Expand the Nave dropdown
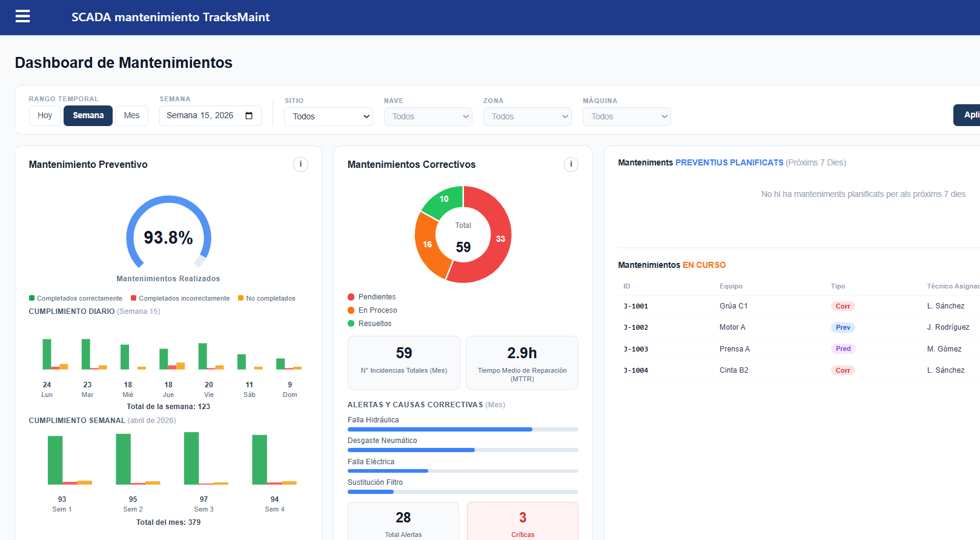This screenshot has width=980, height=540. pos(428,116)
